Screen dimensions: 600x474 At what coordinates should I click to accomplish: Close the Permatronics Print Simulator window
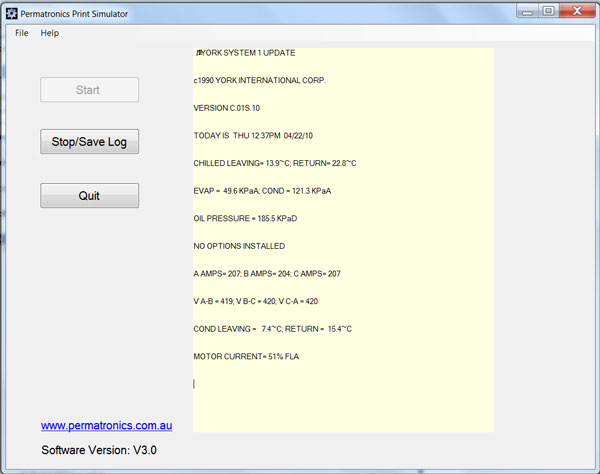pyautogui.click(x=577, y=11)
